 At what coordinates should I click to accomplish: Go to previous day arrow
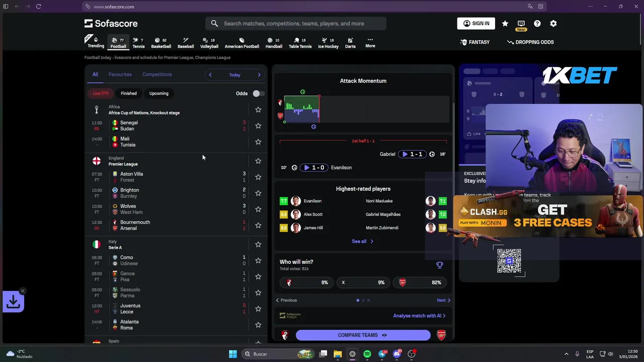tap(210, 75)
